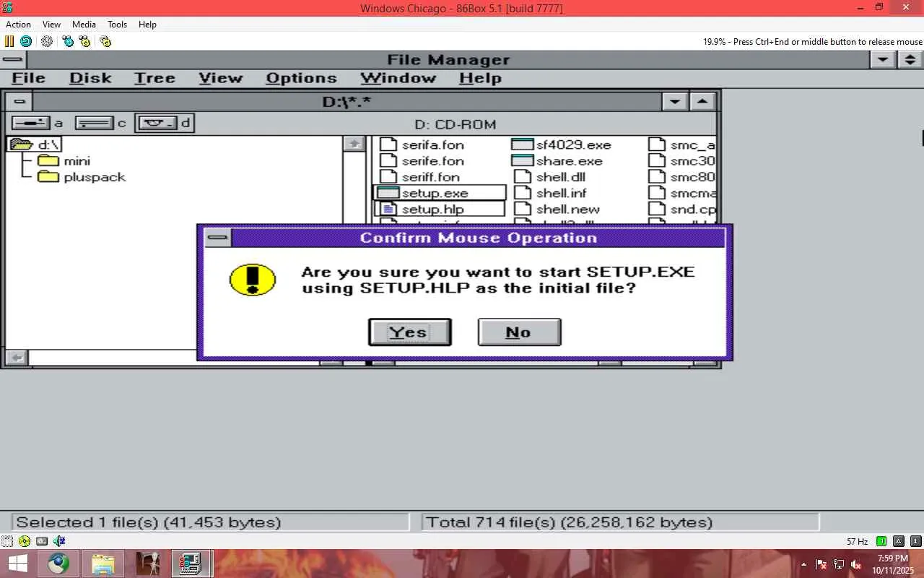924x578 pixels.
Task: Click the seriff.fon file icon
Action: (x=389, y=176)
